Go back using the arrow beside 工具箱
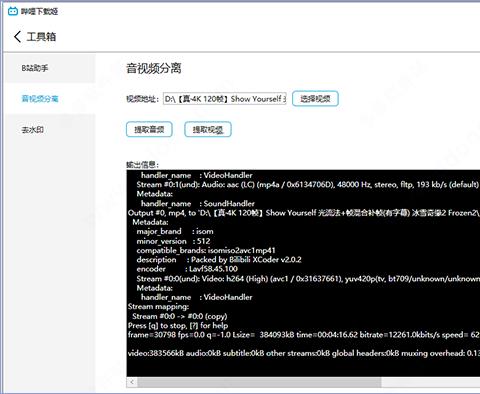480x394 pixels. coord(18,36)
